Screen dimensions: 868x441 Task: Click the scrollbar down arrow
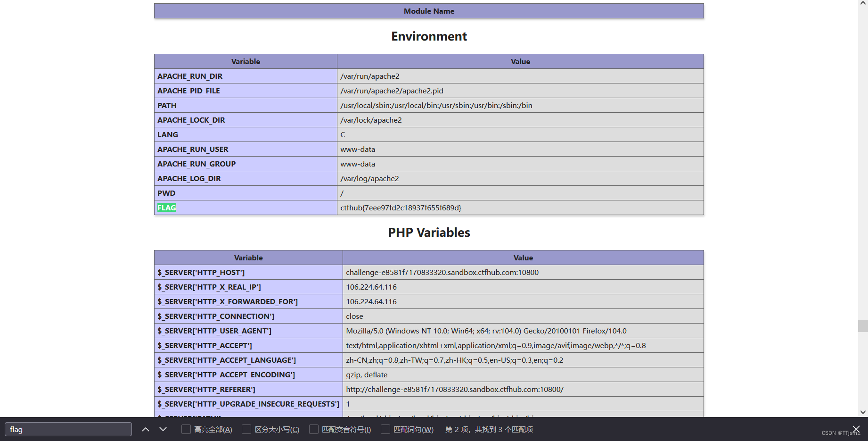(863, 412)
